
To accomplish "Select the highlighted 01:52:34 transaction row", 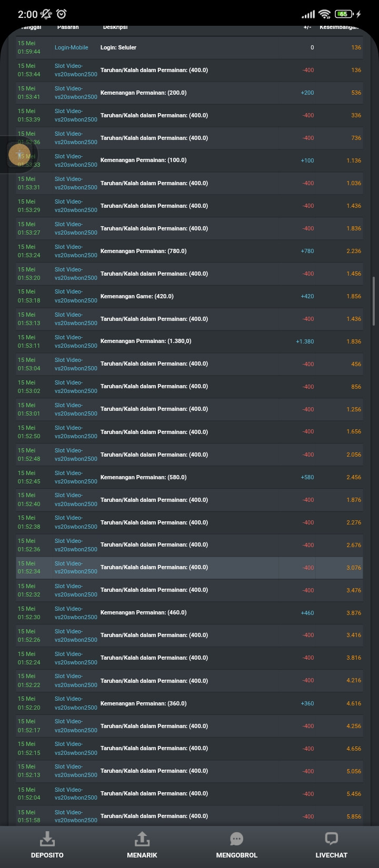I will pos(189,568).
